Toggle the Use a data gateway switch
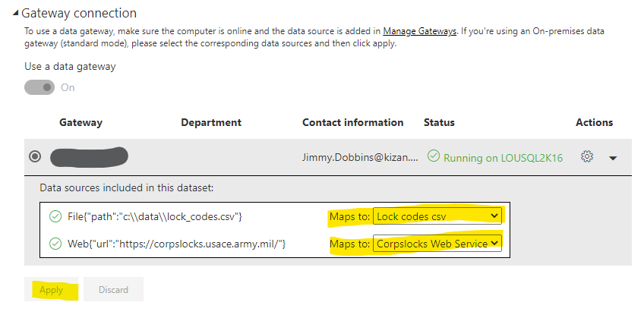 [39, 87]
